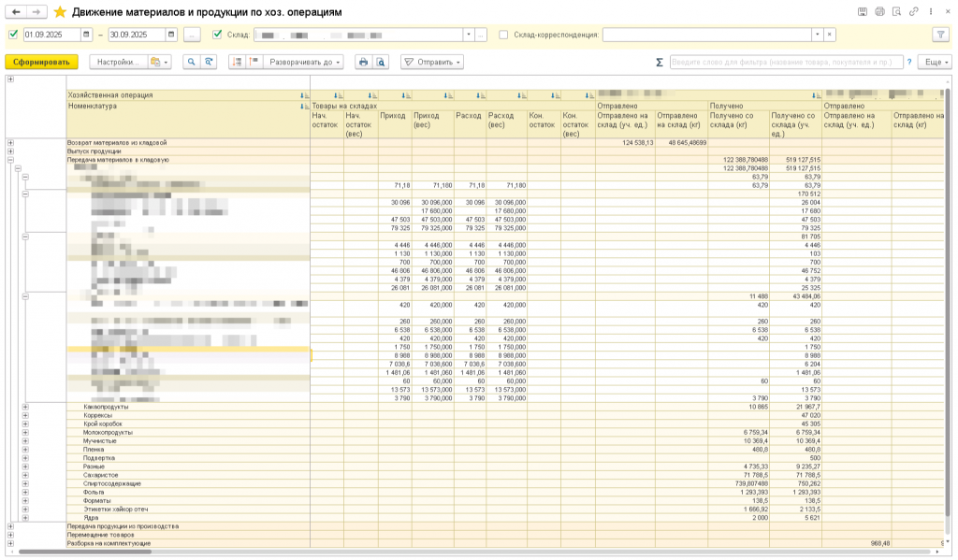958x560 pixels.
Task: Add report to favorites with star icon
Action: click(x=60, y=12)
